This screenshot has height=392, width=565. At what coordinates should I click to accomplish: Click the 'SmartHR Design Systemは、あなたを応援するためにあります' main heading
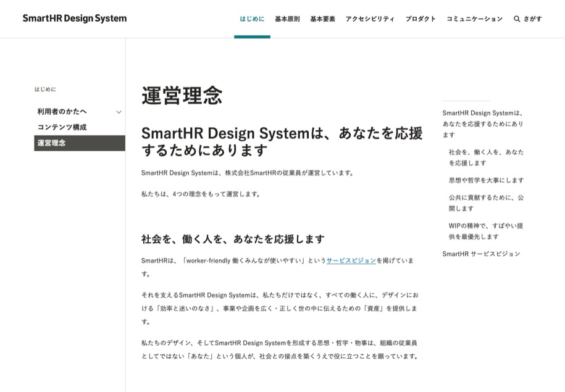click(x=282, y=141)
